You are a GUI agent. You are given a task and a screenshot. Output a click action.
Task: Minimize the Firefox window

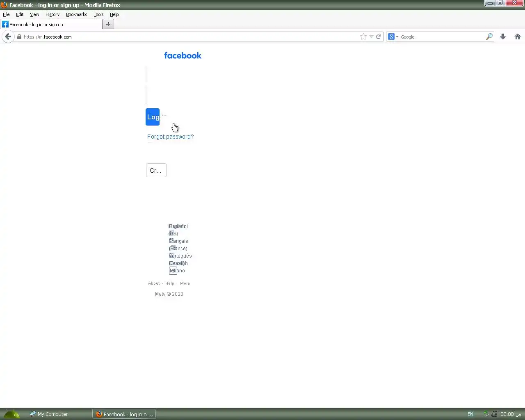490,3
